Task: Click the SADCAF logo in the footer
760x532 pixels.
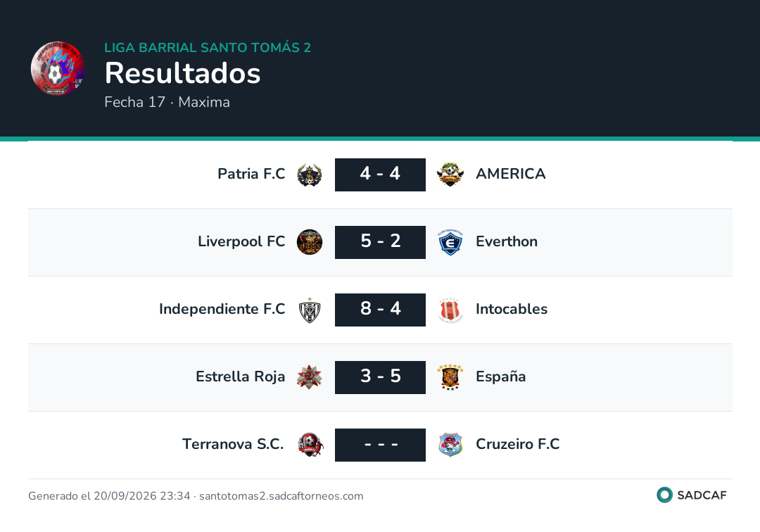Action: pyautogui.click(x=692, y=495)
